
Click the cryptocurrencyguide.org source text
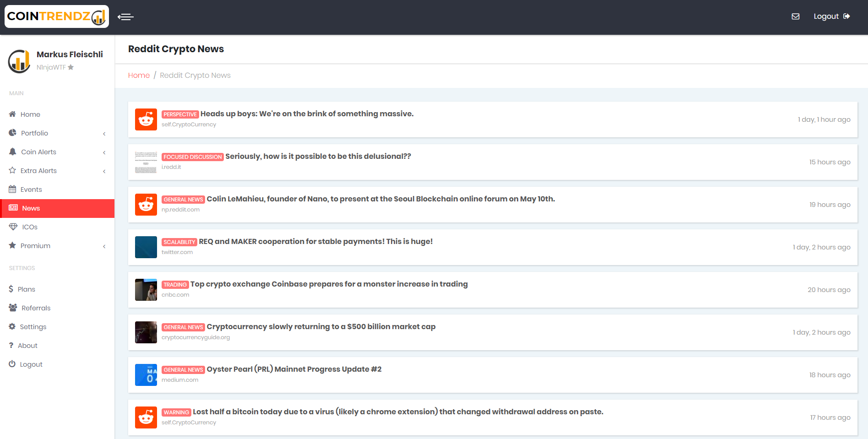[196, 337]
